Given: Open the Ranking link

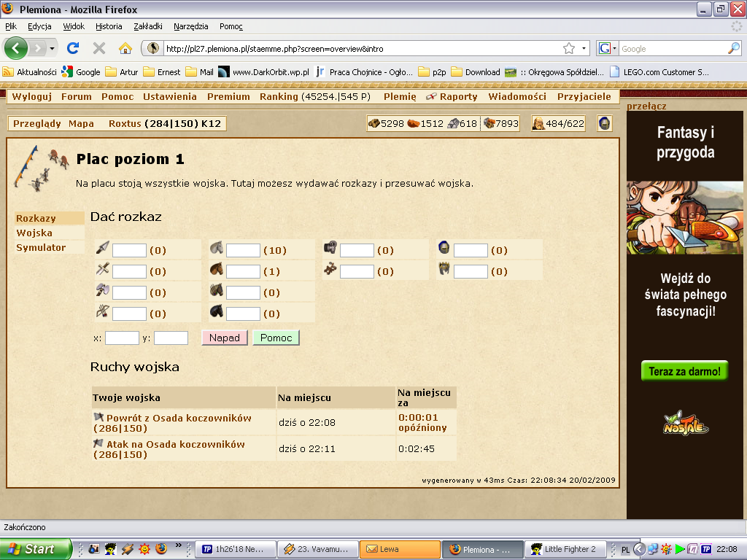Looking at the screenshot, I should pyautogui.click(x=279, y=97).
